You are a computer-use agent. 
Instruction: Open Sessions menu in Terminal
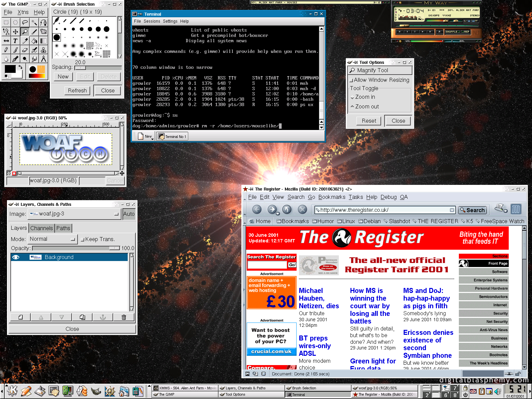(x=152, y=21)
